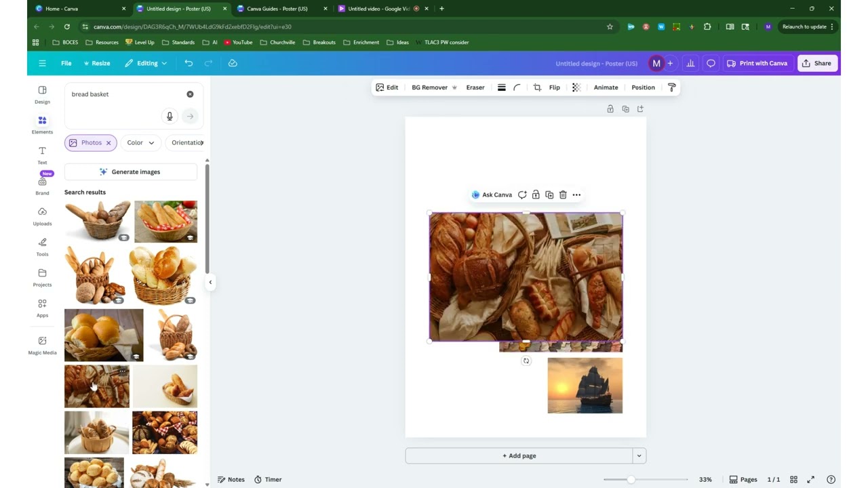Open Magic Media in sidebar
868x488 pixels.
(x=42, y=345)
